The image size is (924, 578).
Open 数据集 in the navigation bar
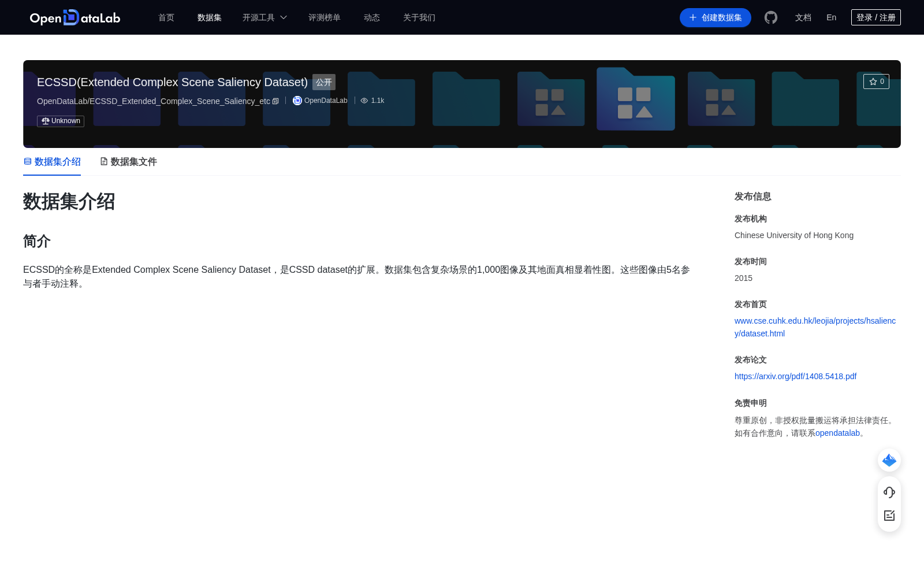[x=210, y=17]
